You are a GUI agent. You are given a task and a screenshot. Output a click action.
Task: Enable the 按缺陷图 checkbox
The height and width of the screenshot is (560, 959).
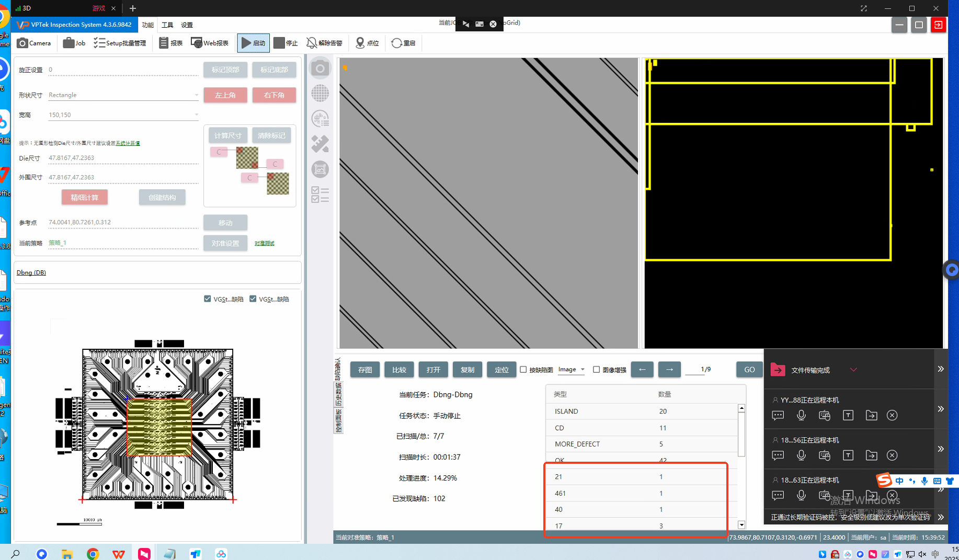pos(523,369)
